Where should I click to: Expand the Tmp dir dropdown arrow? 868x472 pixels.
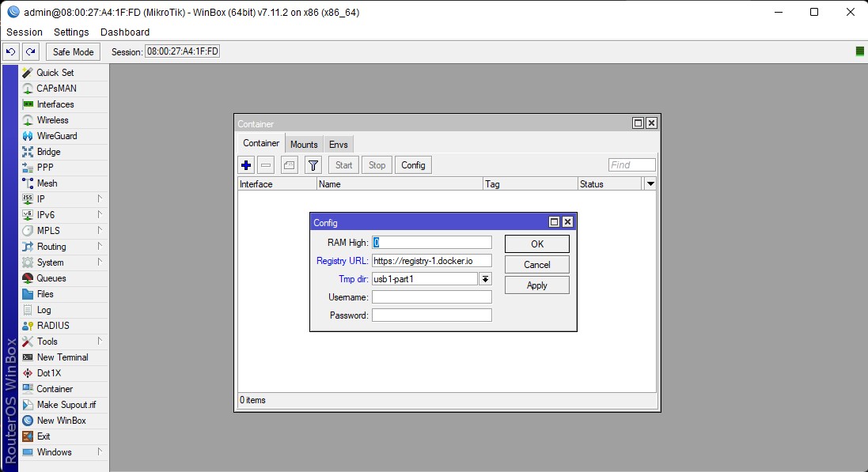485,279
